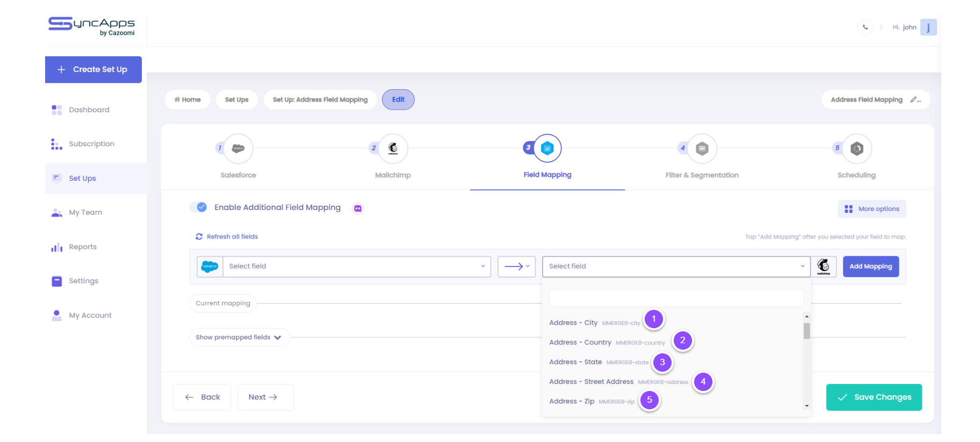Screen dimensions: 980x442
Task: Open My Team from the sidebar
Action: (x=85, y=212)
